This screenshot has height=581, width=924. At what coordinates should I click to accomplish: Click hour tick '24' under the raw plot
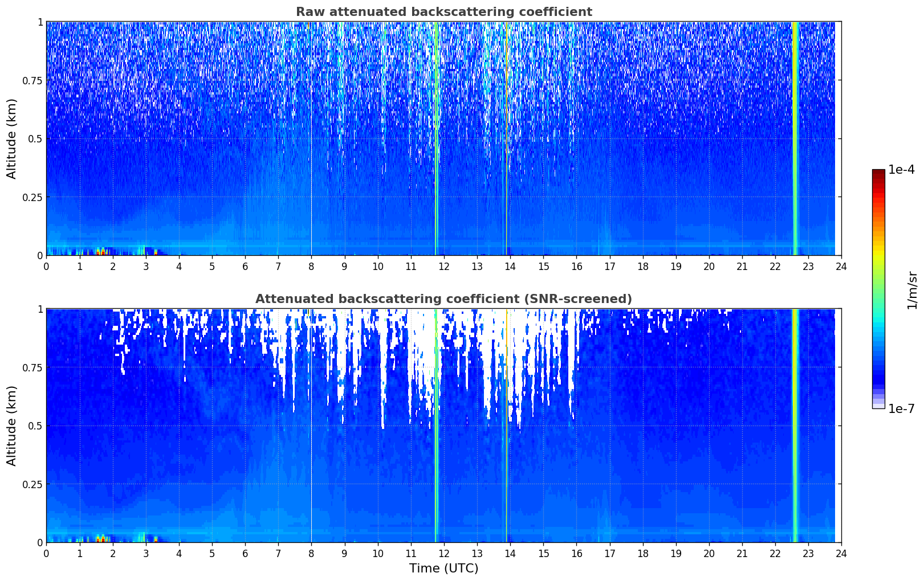click(x=841, y=266)
